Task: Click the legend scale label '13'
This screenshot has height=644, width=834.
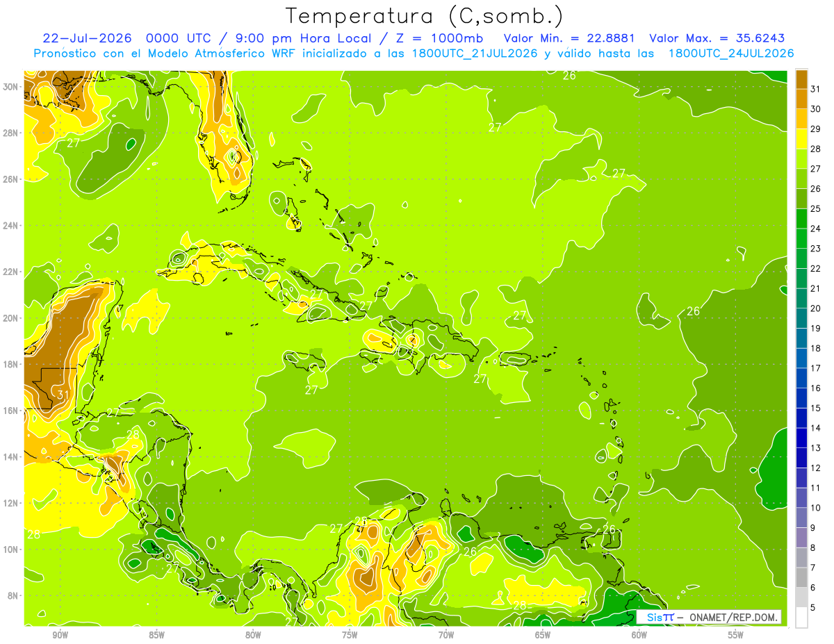Action: (815, 447)
